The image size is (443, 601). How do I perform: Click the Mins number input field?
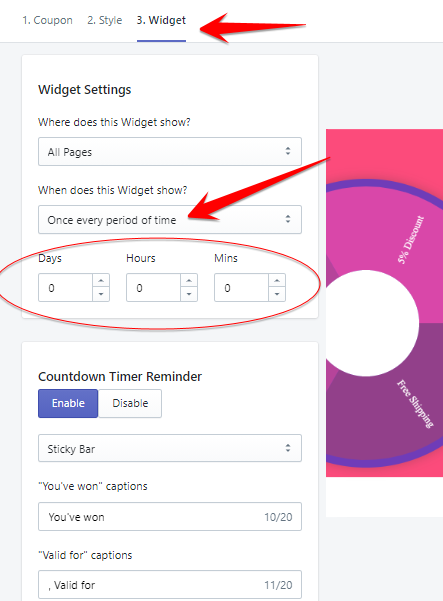point(241,288)
